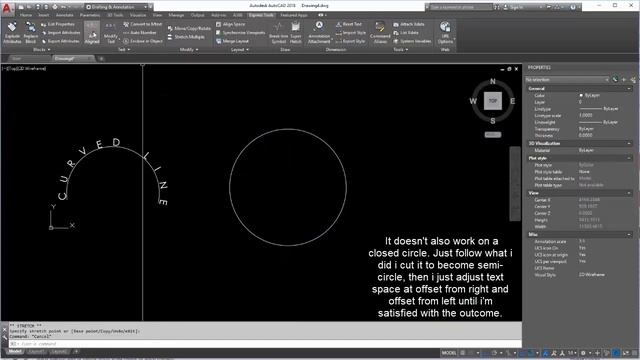Click in the command line input field
The height and width of the screenshot is (360, 640).
click(x=264, y=344)
